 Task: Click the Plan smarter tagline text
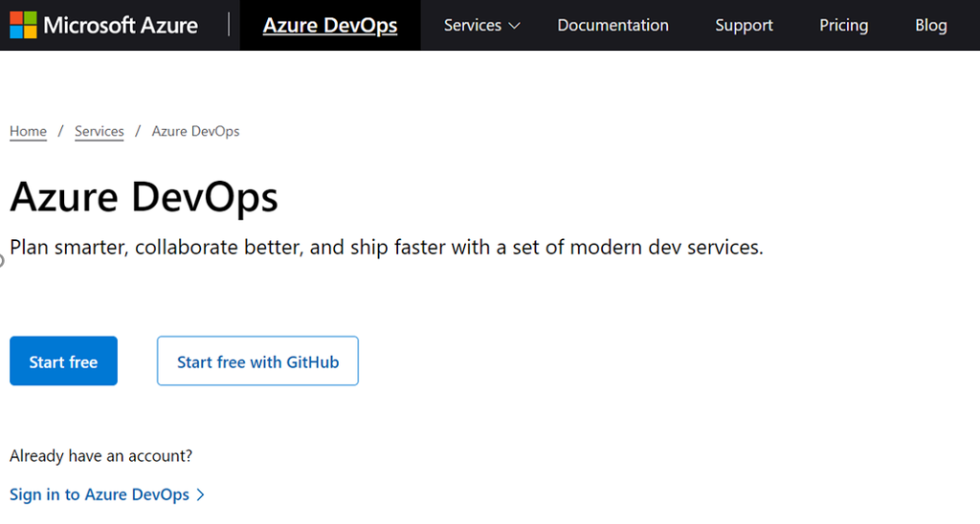[387, 248]
